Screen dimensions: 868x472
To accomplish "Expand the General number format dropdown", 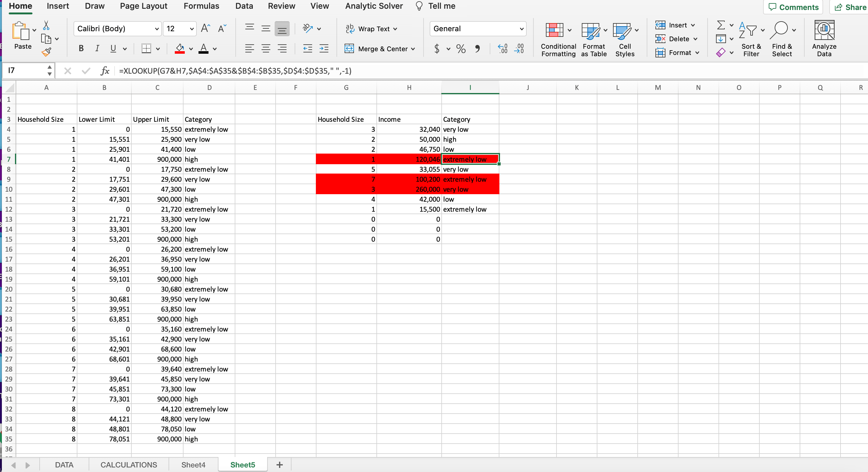I will pos(521,29).
